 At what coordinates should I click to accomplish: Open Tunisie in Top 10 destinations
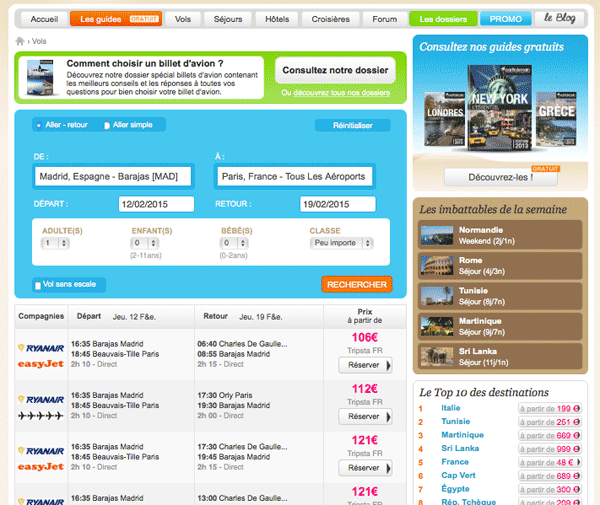click(x=455, y=421)
